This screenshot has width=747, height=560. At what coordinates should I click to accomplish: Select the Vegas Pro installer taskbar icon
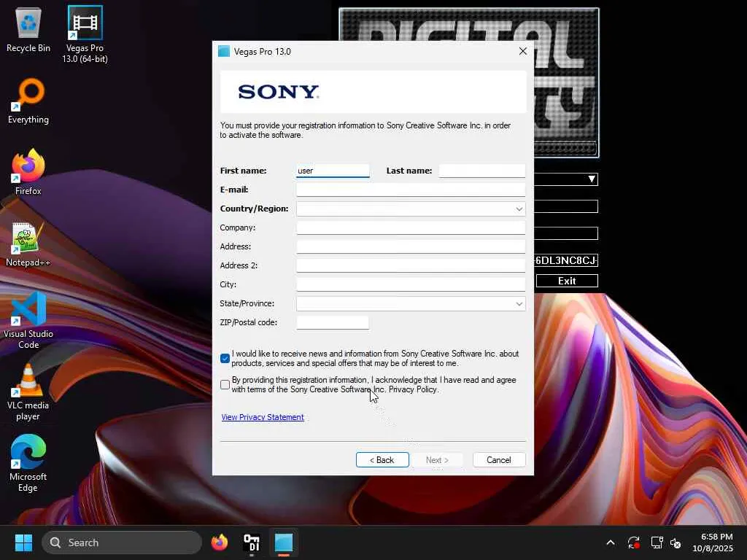tap(284, 542)
